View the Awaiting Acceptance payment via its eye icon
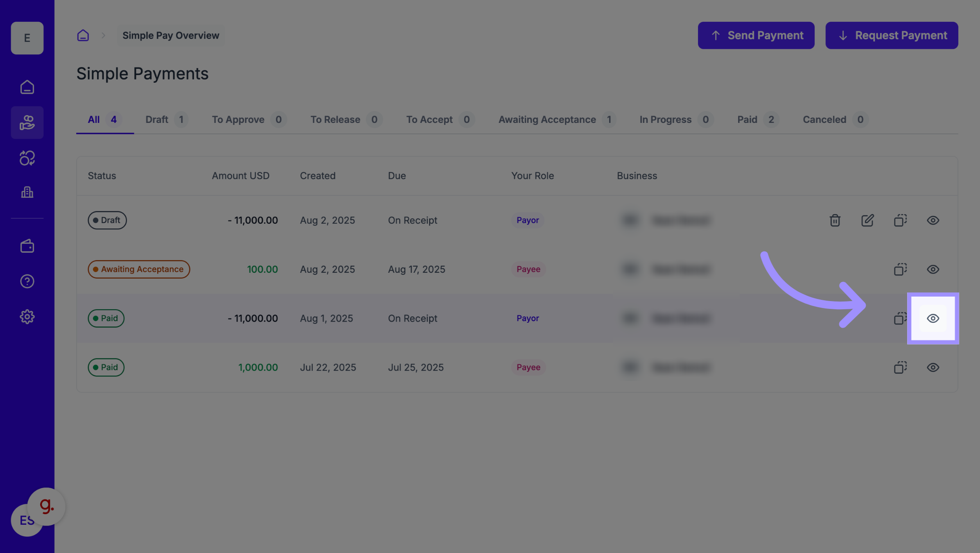The image size is (980, 553). click(933, 270)
